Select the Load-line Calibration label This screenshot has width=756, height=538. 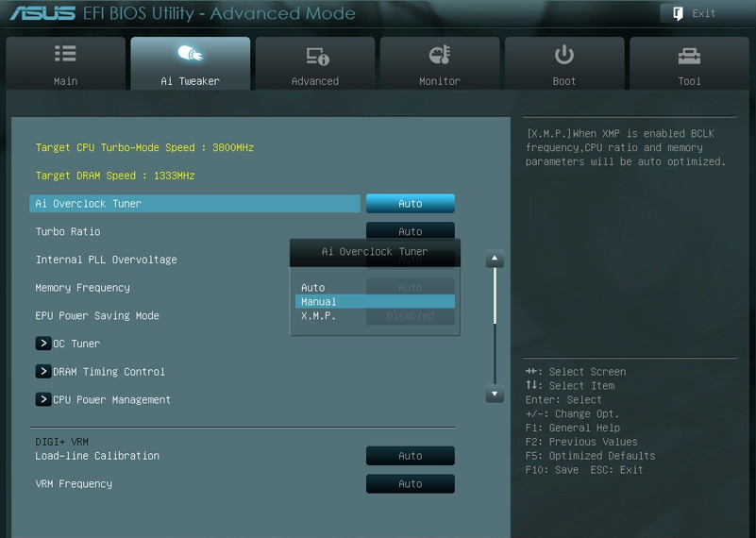coord(97,456)
